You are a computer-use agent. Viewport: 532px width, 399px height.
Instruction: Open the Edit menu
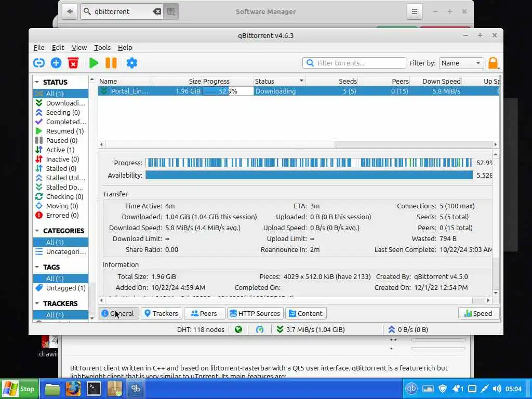pos(58,47)
